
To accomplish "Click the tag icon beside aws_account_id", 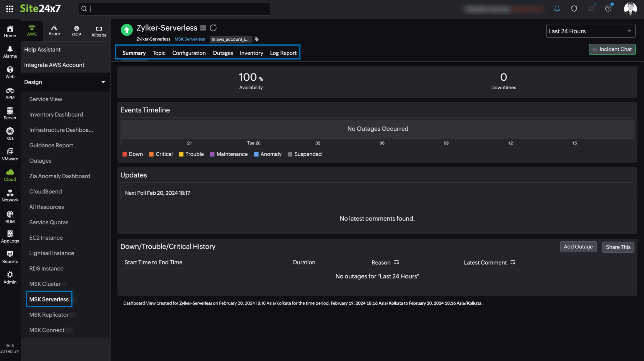I will [x=257, y=39].
